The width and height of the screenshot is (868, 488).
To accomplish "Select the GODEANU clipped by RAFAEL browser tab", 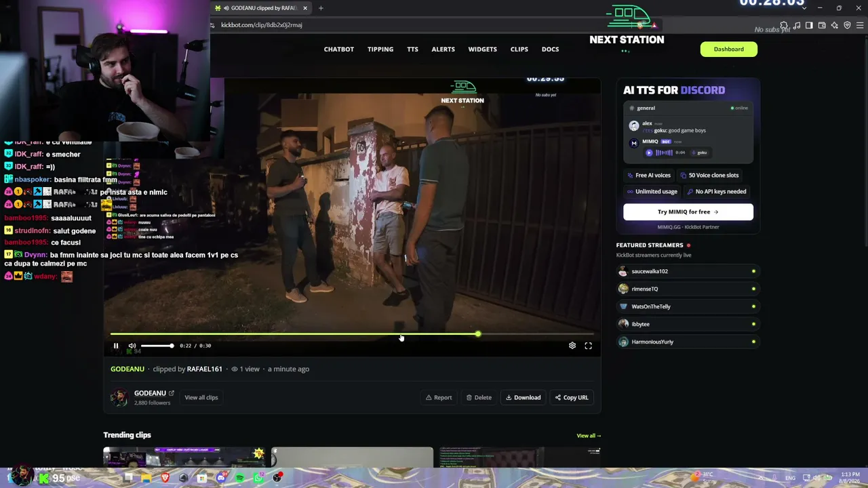I will [261, 8].
